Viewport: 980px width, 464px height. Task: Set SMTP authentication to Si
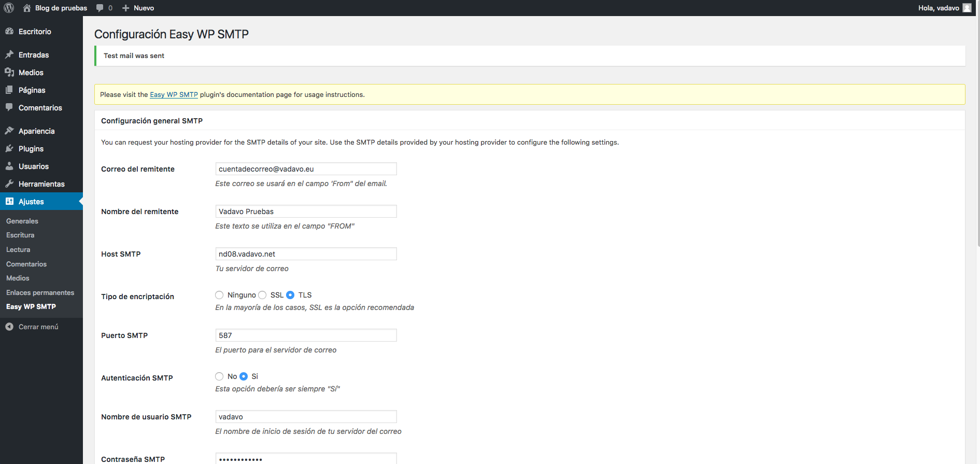click(244, 376)
